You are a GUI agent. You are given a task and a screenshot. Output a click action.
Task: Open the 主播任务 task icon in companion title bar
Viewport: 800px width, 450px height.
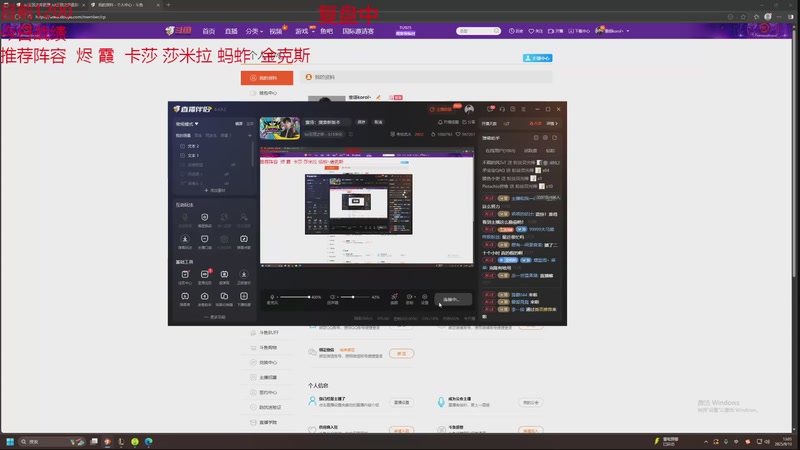(x=440, y=109)
